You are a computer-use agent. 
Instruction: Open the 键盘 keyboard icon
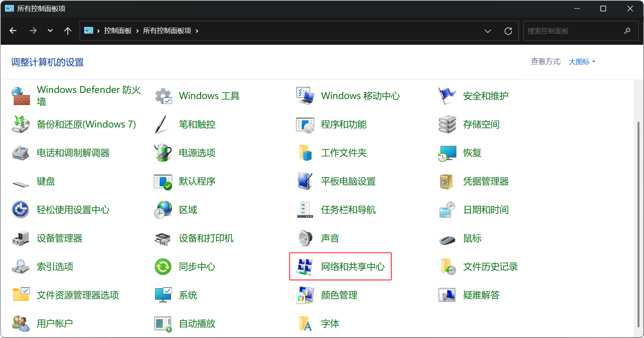click(21, 184)
